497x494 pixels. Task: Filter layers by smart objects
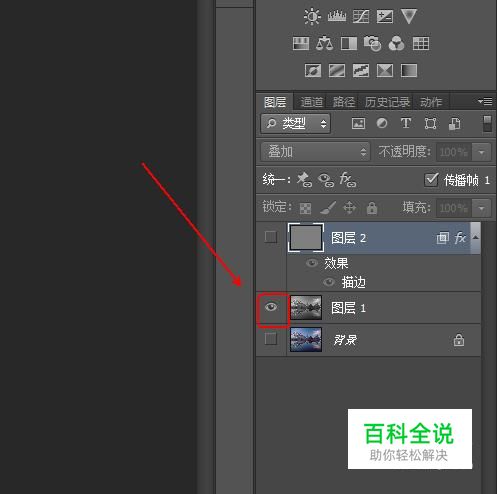(x=454, y=124)
